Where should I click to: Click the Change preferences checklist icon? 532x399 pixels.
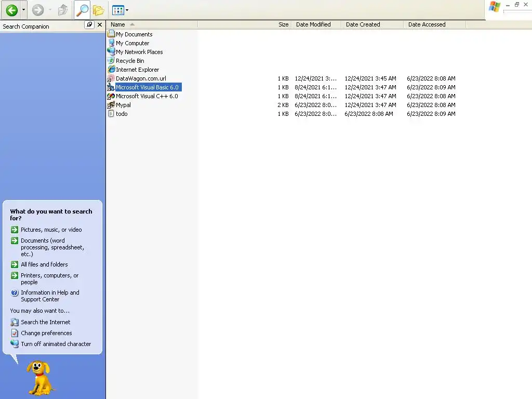pyautogui.click(x=14, y=333)
